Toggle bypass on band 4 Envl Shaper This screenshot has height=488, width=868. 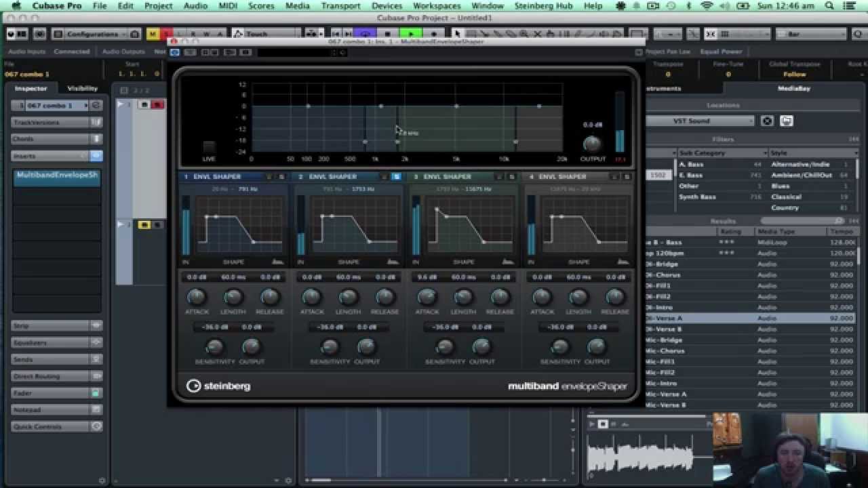[x=615, y=177]
